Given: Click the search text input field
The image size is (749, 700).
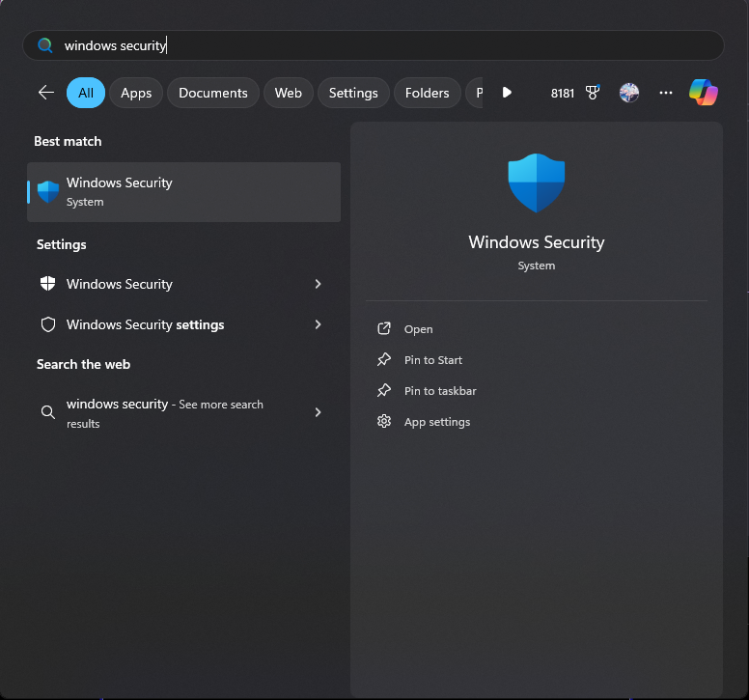Looking at the screenshot, I should [386, 45].
